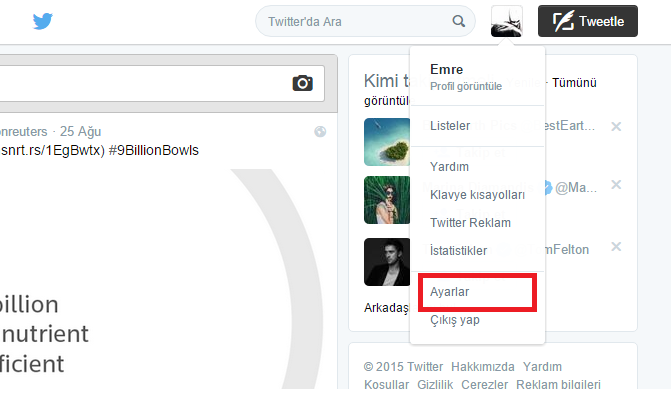Click the @Ma... handle in suggestions
The height and width of the screenshot is (393, 671).
(x=576, y=188)
